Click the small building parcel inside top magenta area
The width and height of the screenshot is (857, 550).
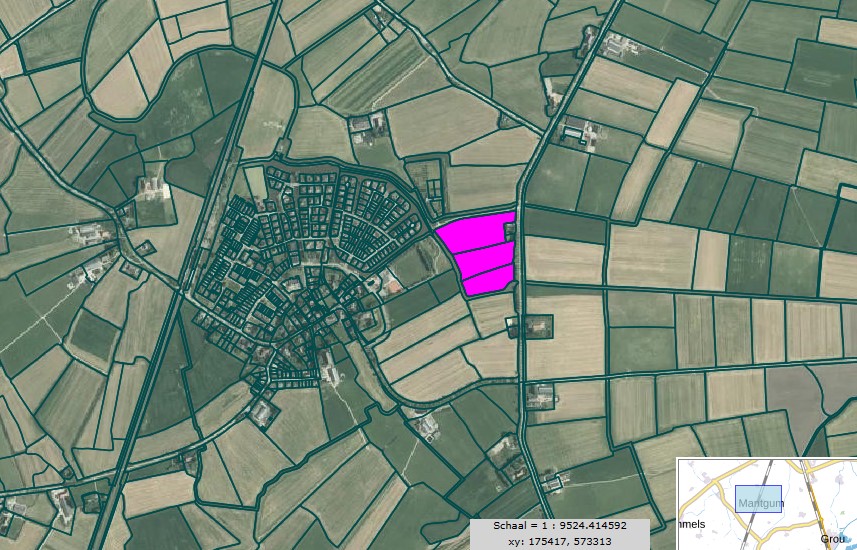(510, 229)
